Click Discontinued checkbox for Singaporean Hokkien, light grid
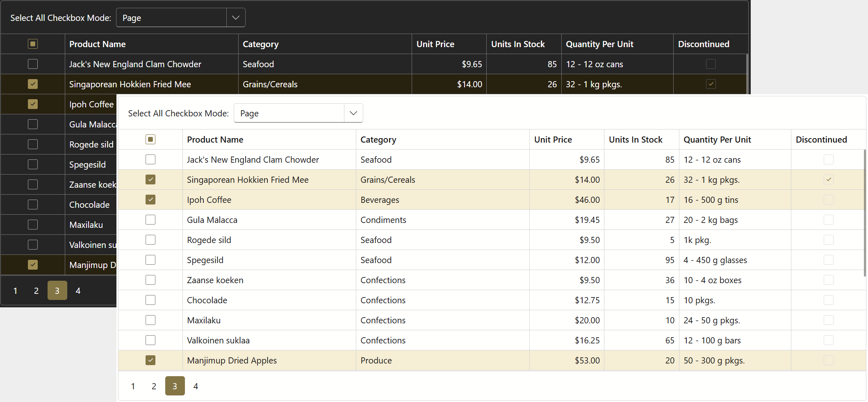Image resolution: width=868 pixels, height=402 pixels. pos(828,179)
